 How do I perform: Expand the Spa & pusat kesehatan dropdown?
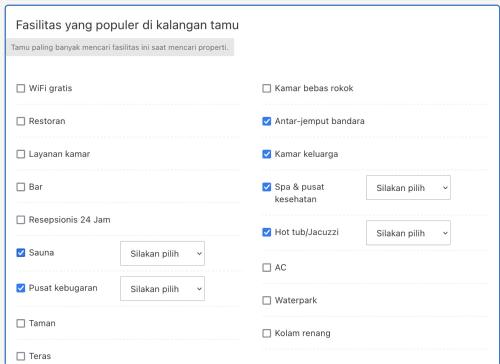point(408,188)
